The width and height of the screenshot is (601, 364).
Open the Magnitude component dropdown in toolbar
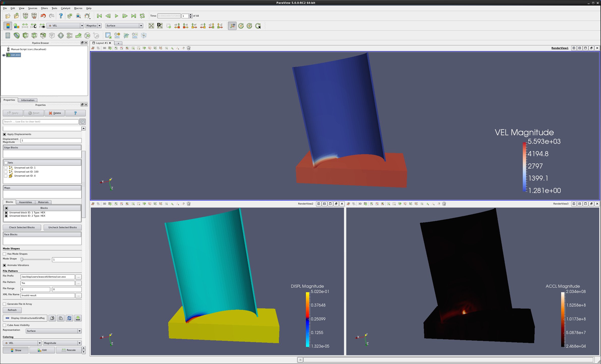[x=93, y=26]
